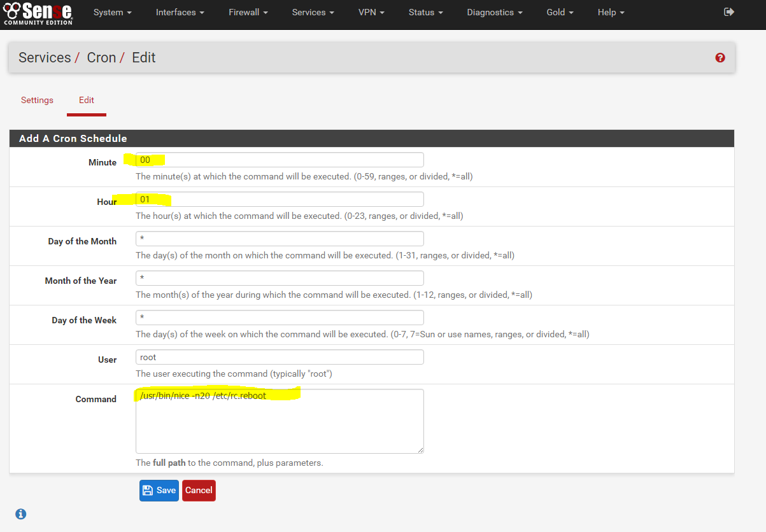766x532 pixels.
Task: Click the Cron link in the breadcrumb
Action: click(101, 57)
